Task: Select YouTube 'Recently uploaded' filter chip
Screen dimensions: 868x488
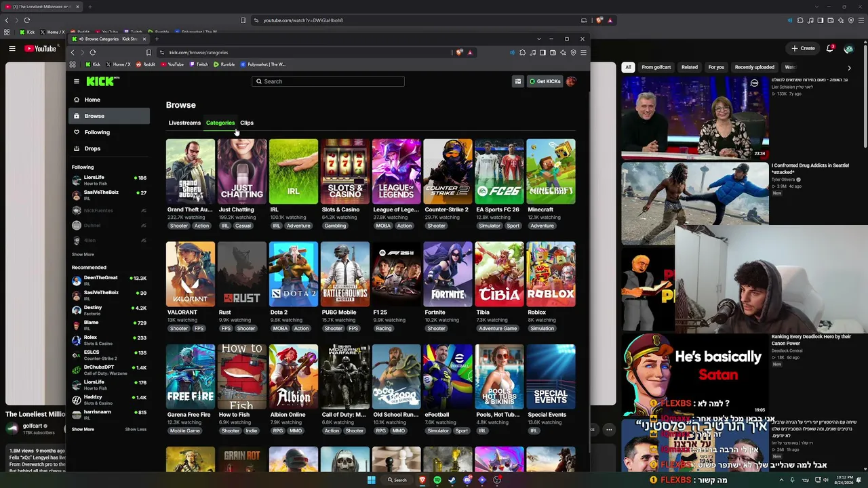Action: click(x=754, y=67)
